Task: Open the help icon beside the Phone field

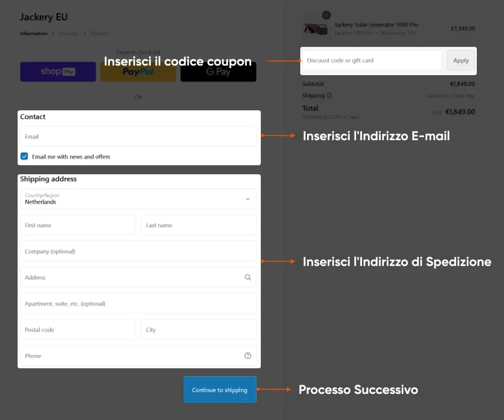Action: [x=247, y=356]
